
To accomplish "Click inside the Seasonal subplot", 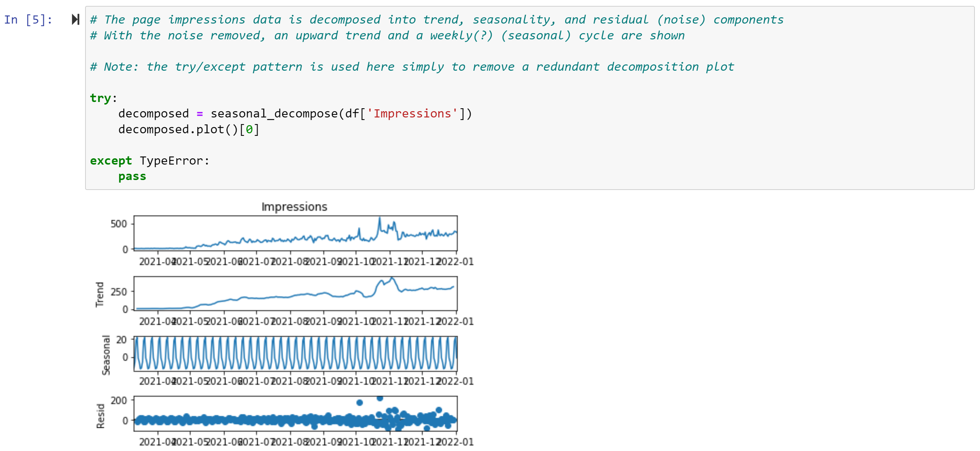I will point(295,354).
